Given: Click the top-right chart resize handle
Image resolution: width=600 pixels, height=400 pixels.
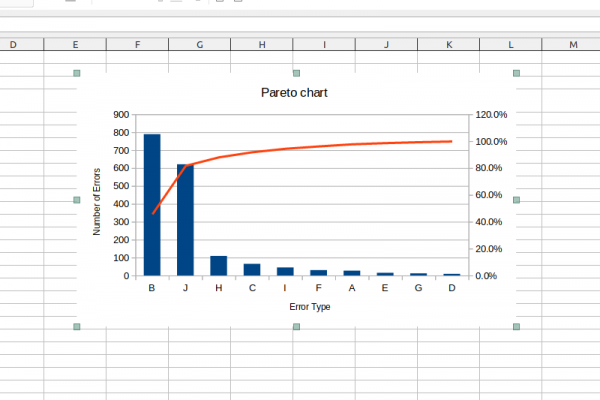Looking at the screenshot, I should pyautogui.click(x=516, y=73).
